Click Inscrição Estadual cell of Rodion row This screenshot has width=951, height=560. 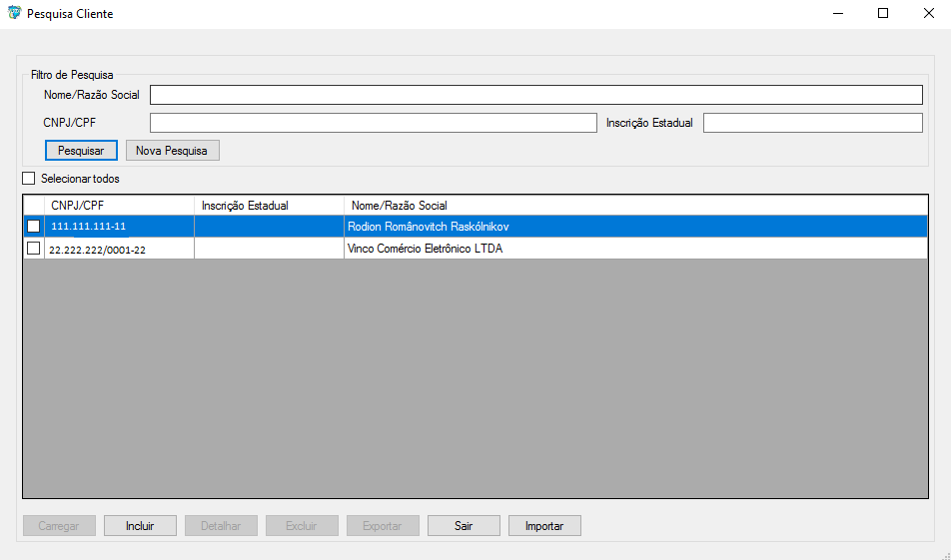[269, 226]
